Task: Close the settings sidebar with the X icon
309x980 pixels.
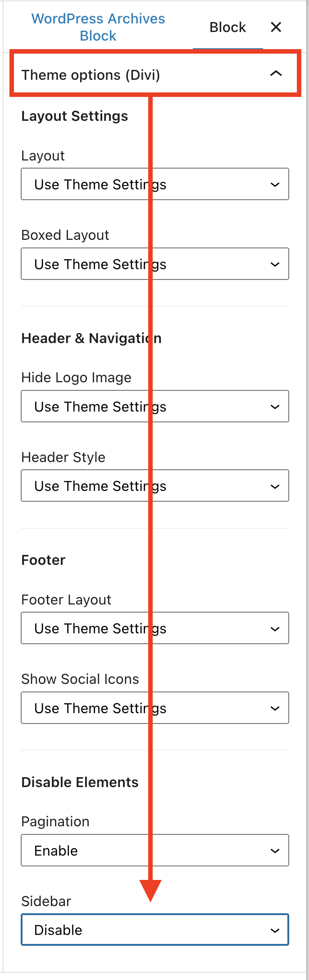Action: coord(276,27)
